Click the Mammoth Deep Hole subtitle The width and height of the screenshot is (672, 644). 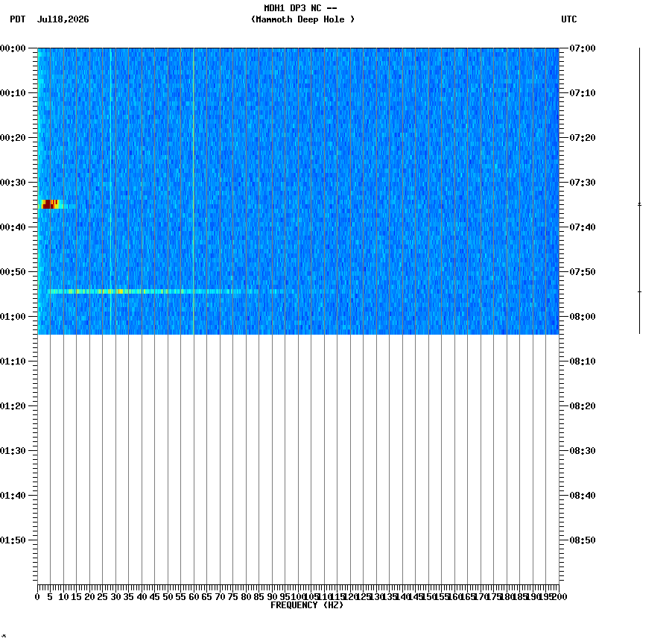(302, 19)
